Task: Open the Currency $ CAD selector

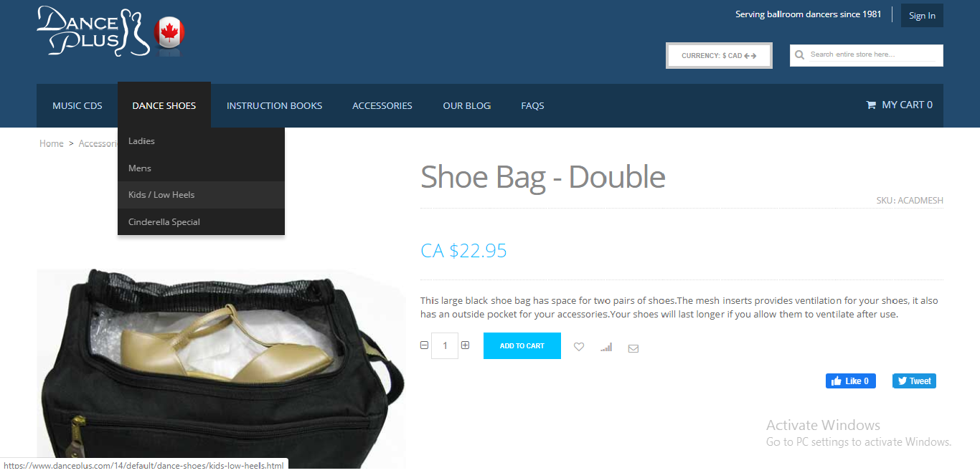Action: pos(719,56)
